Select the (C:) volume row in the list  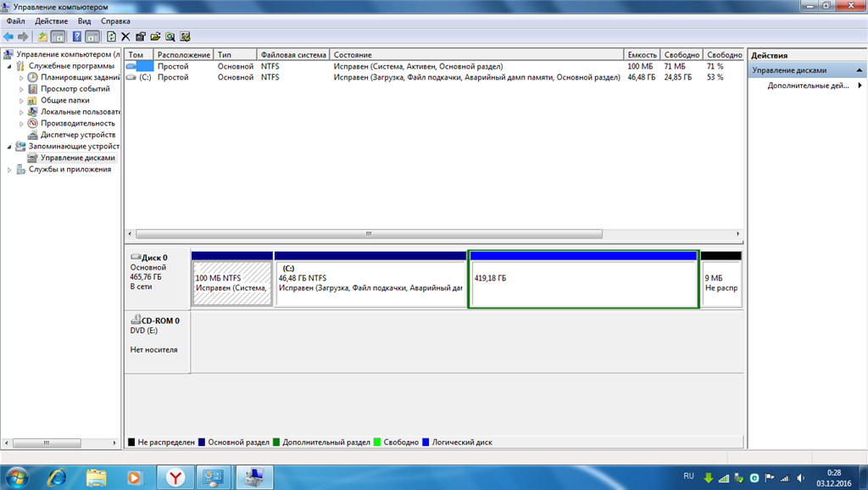pos(434,77)
